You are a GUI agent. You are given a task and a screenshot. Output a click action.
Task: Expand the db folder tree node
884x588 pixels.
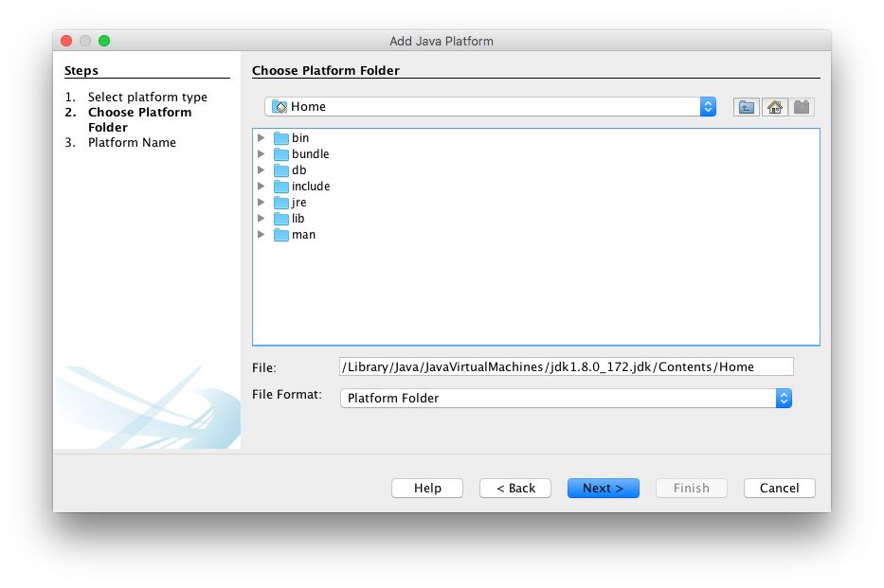(x=261, y=170)
